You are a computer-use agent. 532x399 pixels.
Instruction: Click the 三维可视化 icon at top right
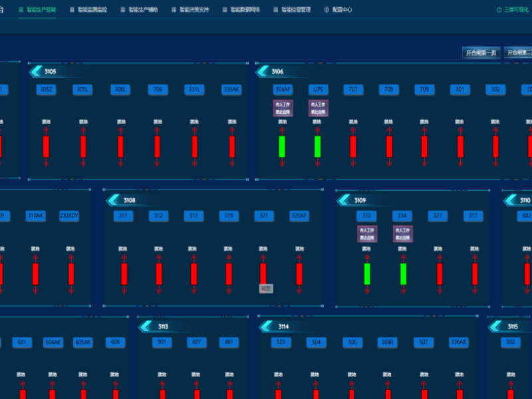click(499, 10)
